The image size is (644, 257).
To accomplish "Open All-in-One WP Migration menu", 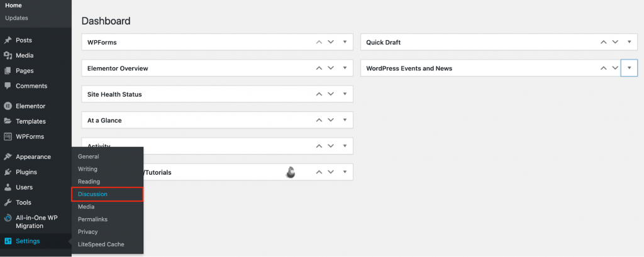I will (38, 221).
